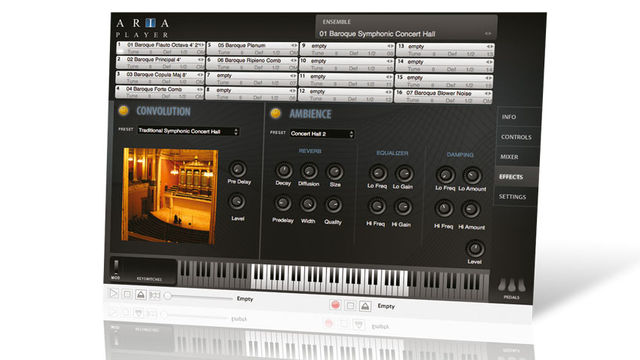Click the Reverb Width knob
The width and height of the screenshot is (640, 360).
coord(308,204)
